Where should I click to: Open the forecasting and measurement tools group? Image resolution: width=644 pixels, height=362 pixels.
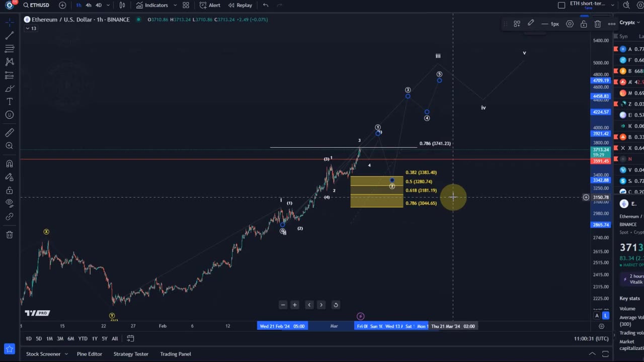pyautogui.click(x=10, y=75)
